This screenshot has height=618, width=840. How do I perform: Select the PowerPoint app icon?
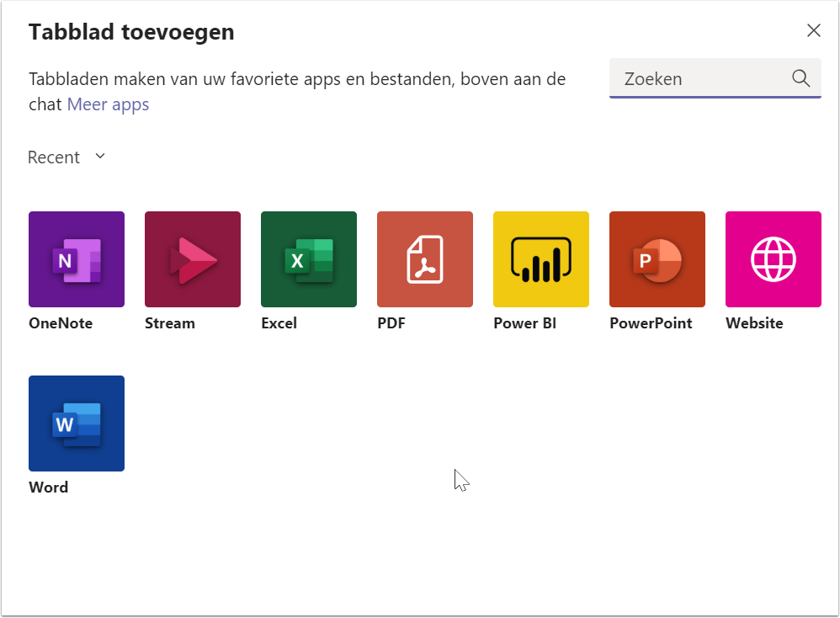pyautogui.click(x=657, y=259)
